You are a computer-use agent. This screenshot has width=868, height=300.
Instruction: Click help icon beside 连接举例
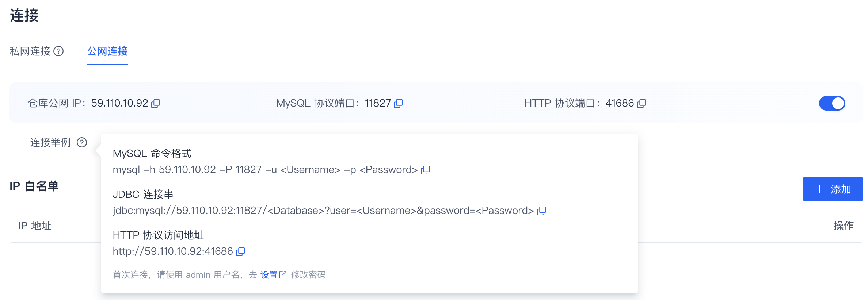pos(82,142)
